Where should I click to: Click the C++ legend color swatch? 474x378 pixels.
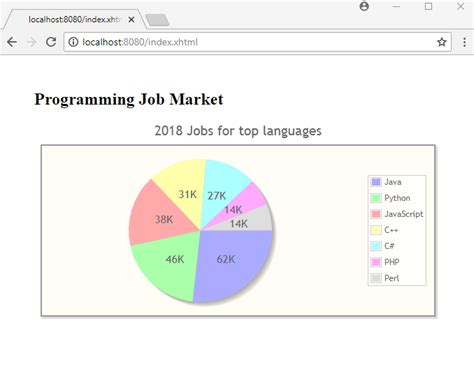click(376, 230)
